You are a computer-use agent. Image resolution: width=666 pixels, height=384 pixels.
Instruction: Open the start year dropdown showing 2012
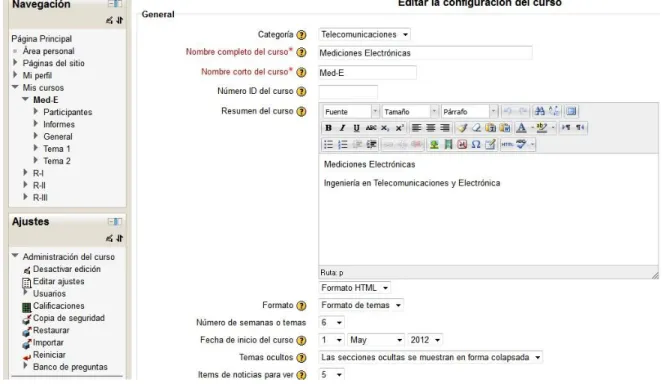click(x=425, y=340)
